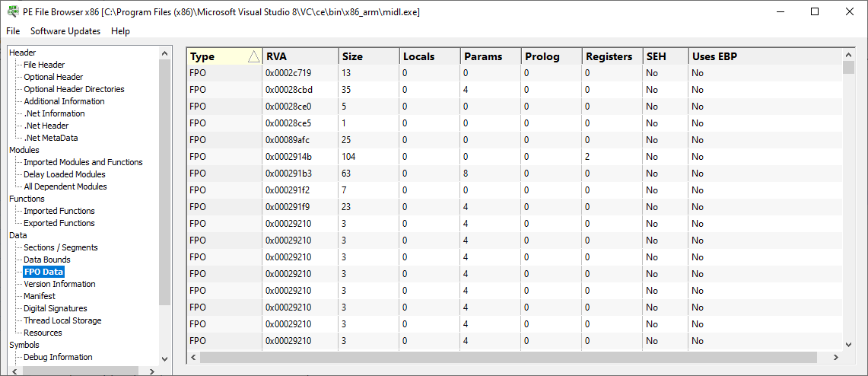Click the table's vertical scroll-up arrow
Image resolution: width=868 pixels, height=376 pixels.
(x=848, y=54)
